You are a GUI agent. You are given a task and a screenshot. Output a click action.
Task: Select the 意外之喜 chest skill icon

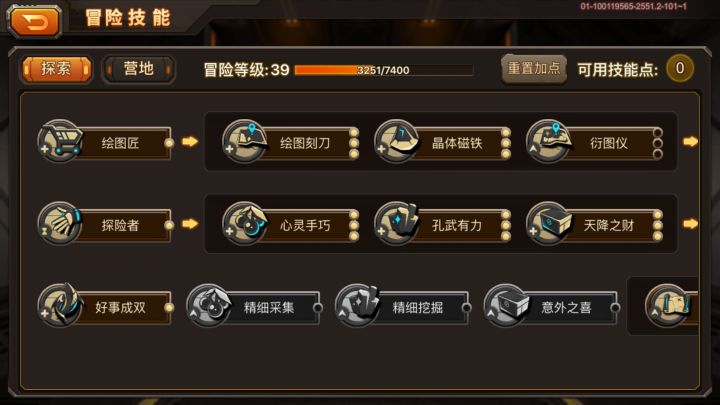click(x=506, y=305)
